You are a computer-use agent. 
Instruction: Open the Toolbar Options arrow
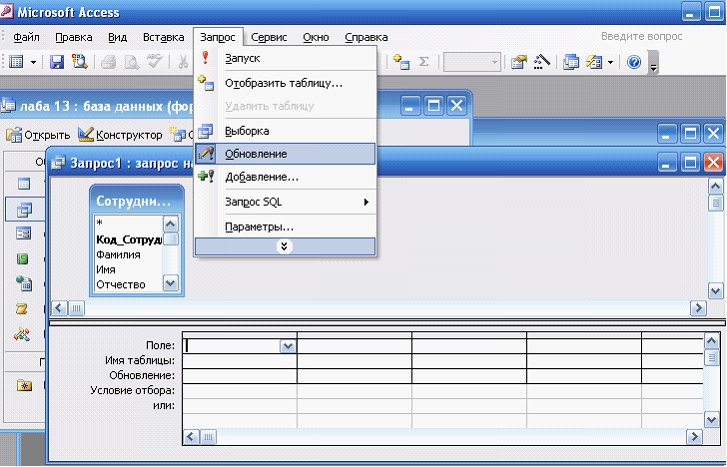(653, 64)
